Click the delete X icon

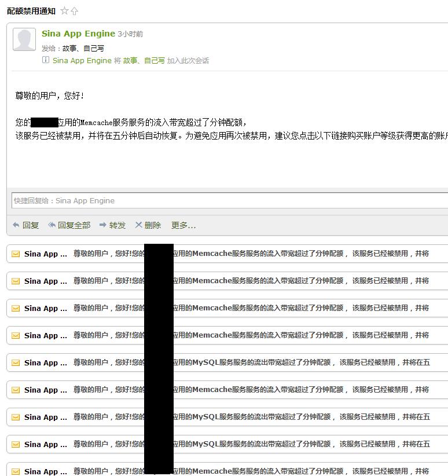[139, 225]
